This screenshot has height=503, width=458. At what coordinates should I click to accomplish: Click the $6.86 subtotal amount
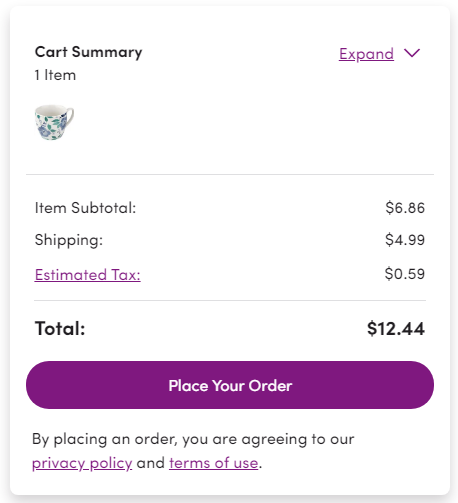tap(405, 208)
